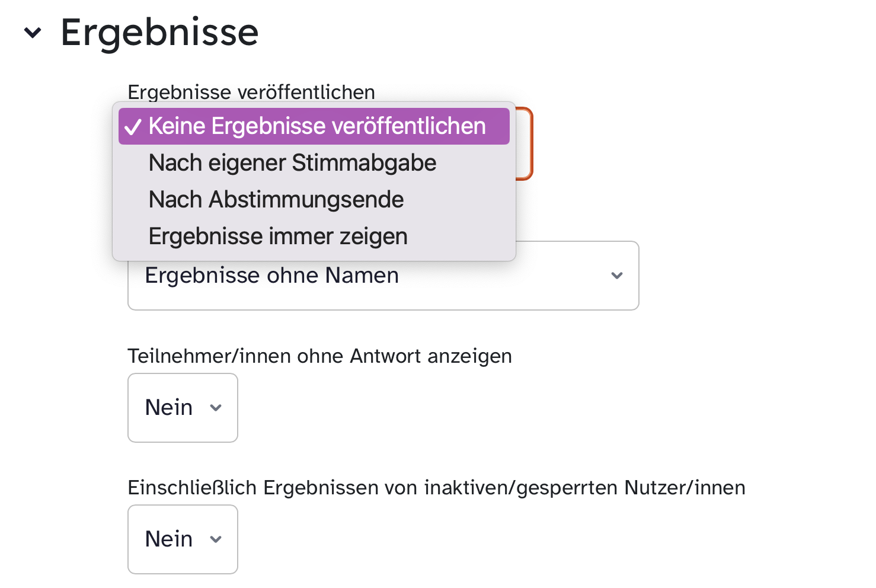The image size is (876, 588).
Task: Click the Ergebnisse section heading
Action: click(x=159, y=33)
